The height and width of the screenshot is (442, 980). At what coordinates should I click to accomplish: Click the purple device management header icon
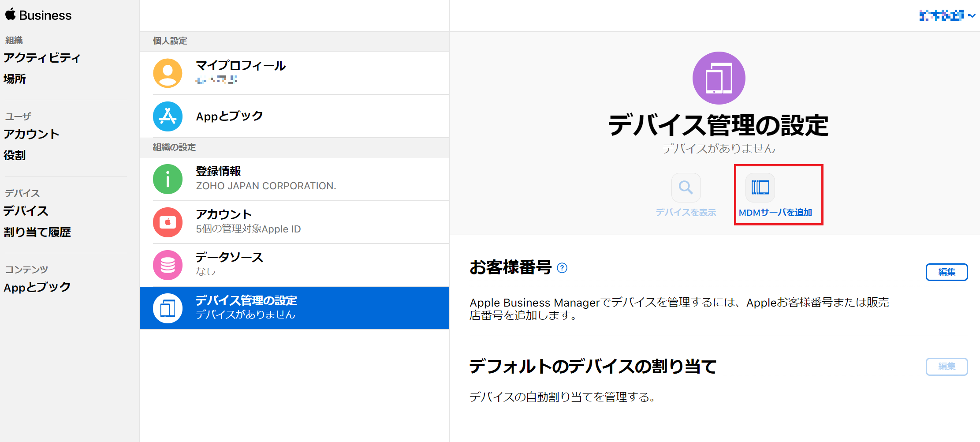pos(718,78)
